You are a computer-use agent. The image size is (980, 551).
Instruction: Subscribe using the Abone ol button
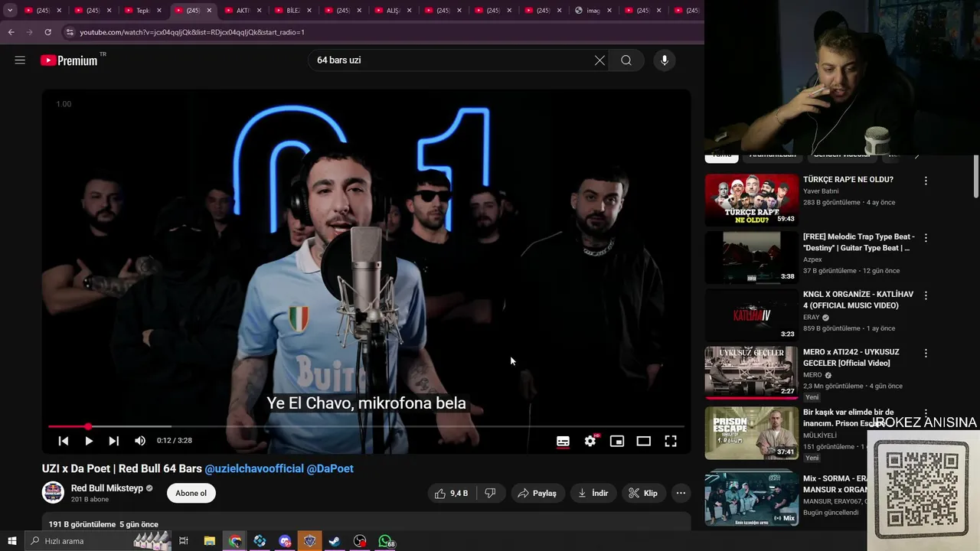191,494
